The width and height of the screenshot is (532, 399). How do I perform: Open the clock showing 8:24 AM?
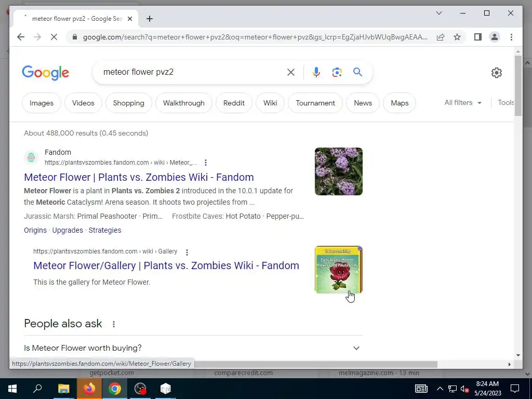(487, 389)
